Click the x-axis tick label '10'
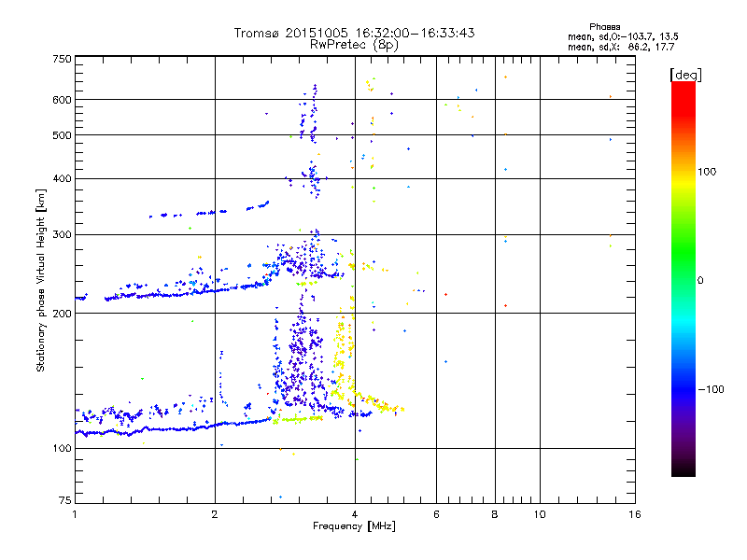The image size is (747, 560). (x=540, y=514)
